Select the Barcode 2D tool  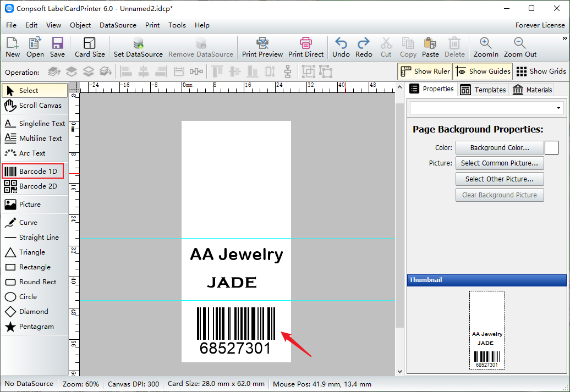pyautogui.click(x=35, y=186)
